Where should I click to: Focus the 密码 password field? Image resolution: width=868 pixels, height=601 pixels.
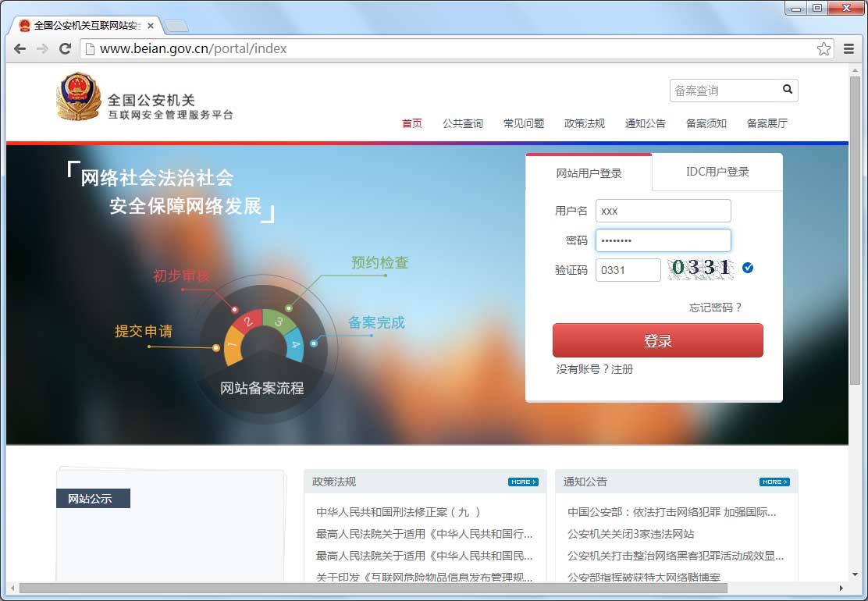[663, 240]
